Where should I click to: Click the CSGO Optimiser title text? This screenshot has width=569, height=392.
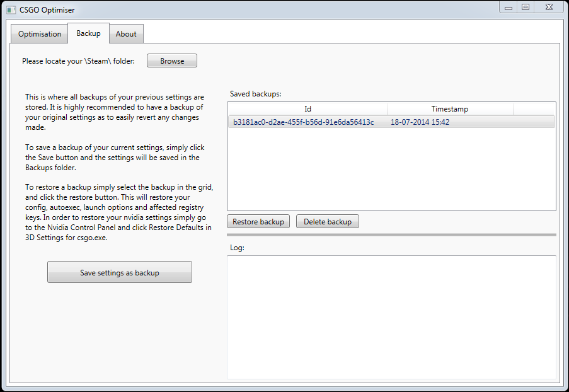pos(47,10)
